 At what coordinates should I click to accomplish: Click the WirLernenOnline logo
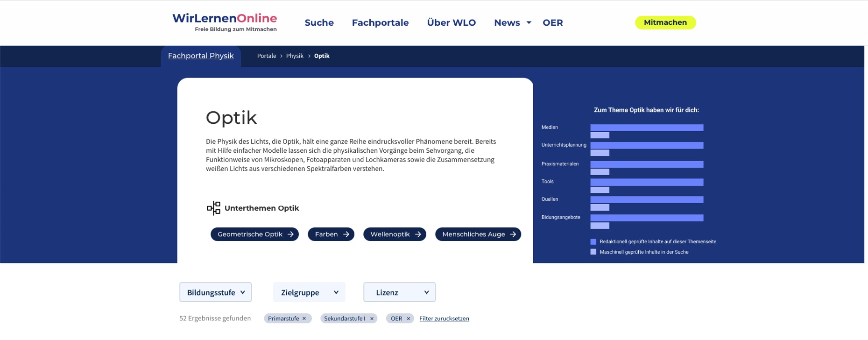click(225, 22)
